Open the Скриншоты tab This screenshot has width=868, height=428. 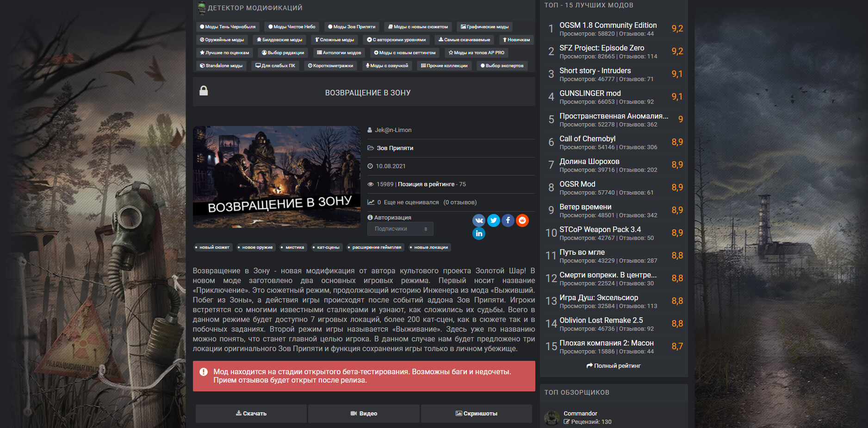[x=477, y=414]
